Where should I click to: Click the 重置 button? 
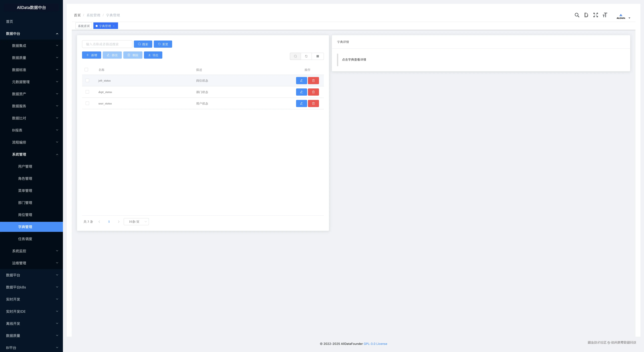163,44
